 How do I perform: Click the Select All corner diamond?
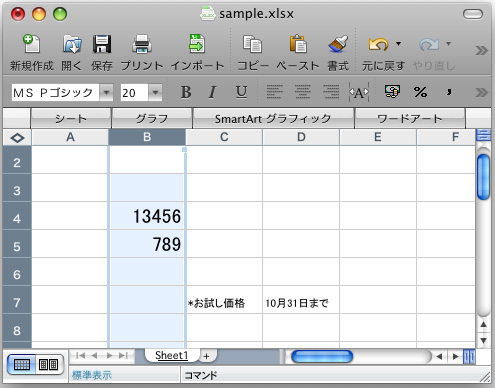17,137
